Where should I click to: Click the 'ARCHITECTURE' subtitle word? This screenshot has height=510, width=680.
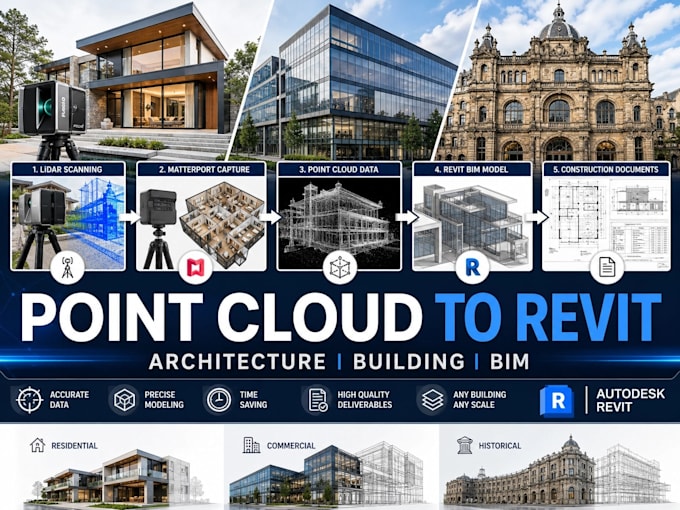tap(237, 362)
